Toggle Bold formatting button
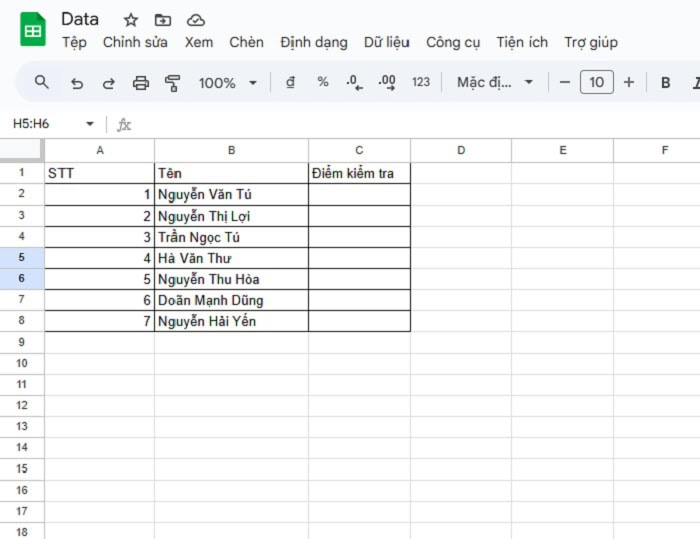700x539 pixels. pos(665,82)
